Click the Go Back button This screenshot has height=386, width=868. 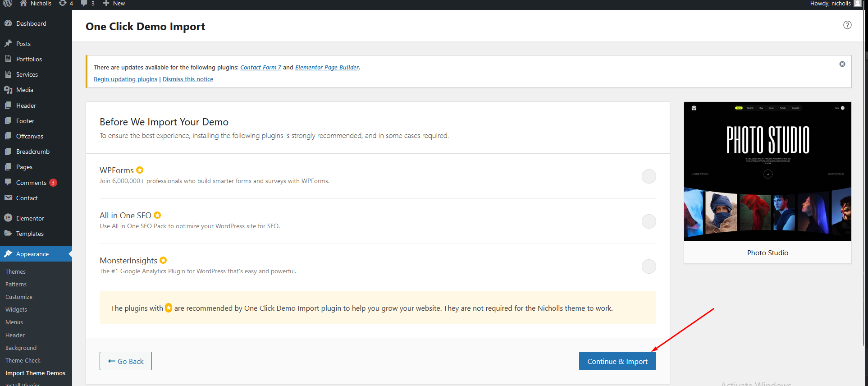[x=126, y=361]
